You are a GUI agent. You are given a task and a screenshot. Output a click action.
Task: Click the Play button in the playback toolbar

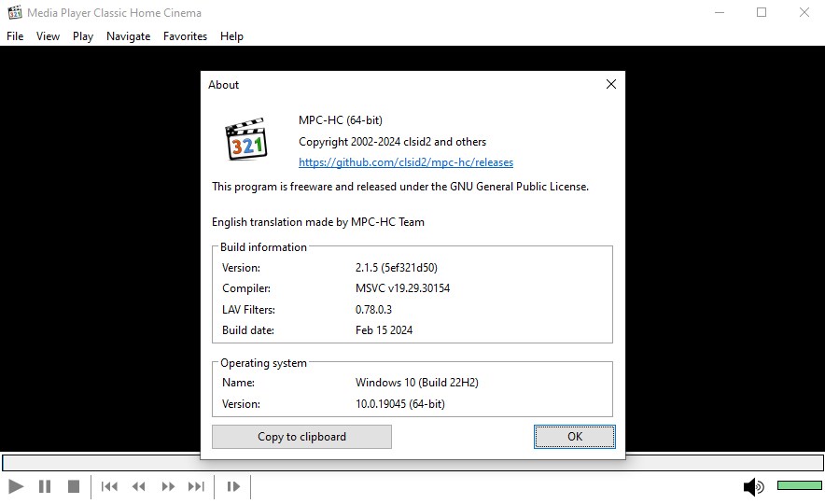pos(16,486)
